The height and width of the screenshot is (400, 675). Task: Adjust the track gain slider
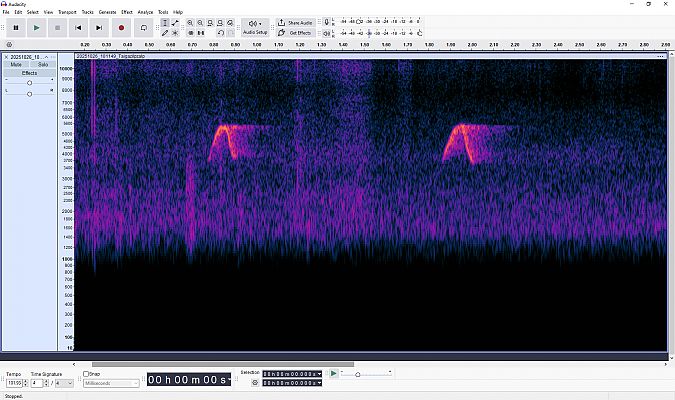coord(29,82)
